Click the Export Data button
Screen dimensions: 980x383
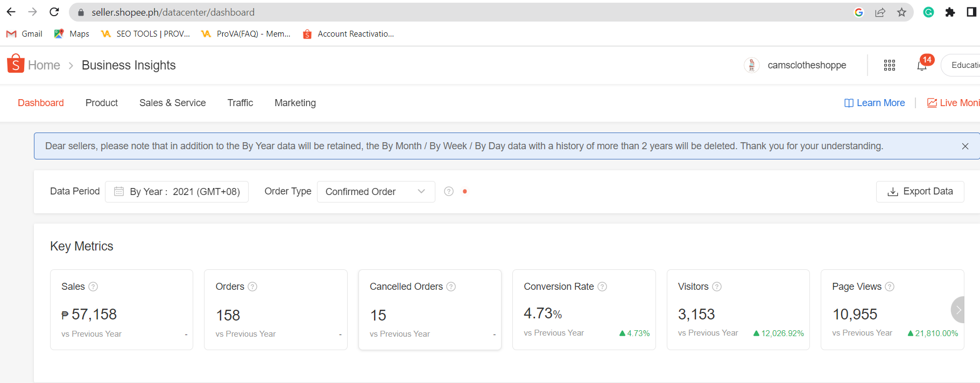tap(920, 192)
